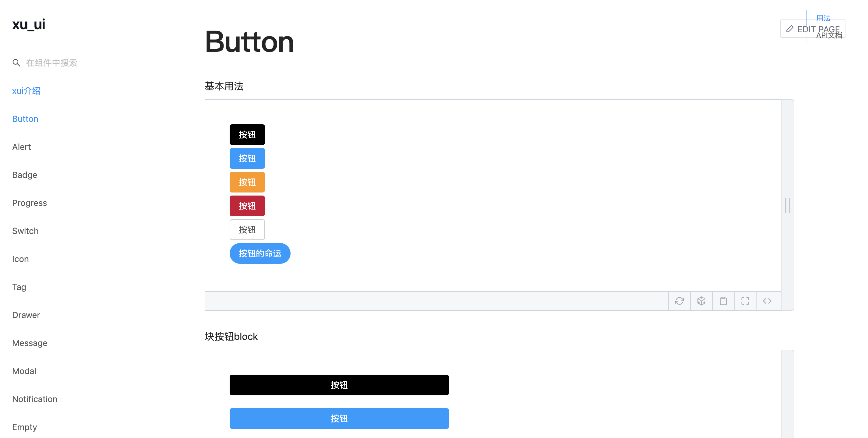Copy code with the clipboard icon

click(x=723, y=301)
